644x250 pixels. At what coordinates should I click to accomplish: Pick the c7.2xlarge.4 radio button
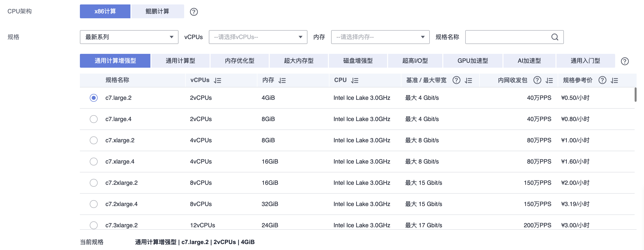94,204
